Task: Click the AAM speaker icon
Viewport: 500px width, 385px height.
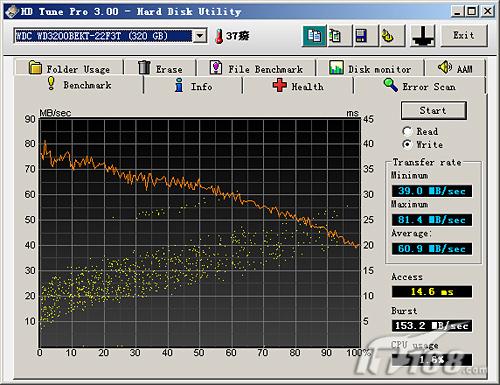Action: (x=445, y=67)
